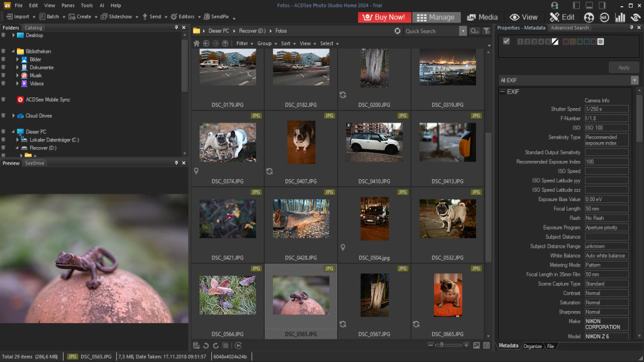Click the filter funnel icon beside Quick Search
The width and height of the screenshot is (644, 362).
pyautogui.click(x=486, y=31)
